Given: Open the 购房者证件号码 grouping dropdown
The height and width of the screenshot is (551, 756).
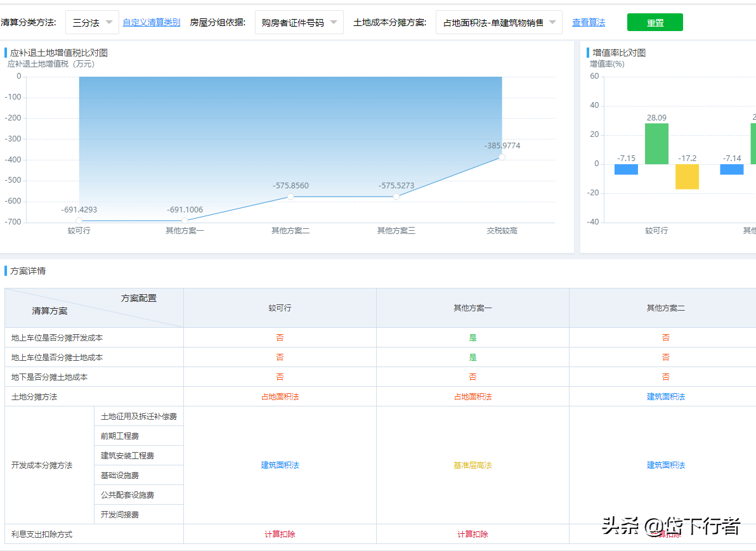Looking at the screenshot, I should click(298, 21).
